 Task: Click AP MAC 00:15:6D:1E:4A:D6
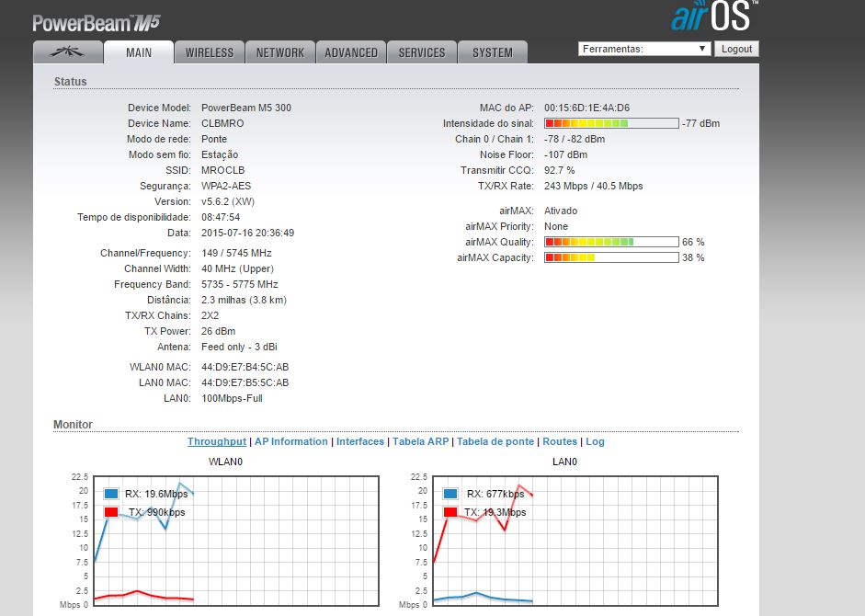(587, 108)
